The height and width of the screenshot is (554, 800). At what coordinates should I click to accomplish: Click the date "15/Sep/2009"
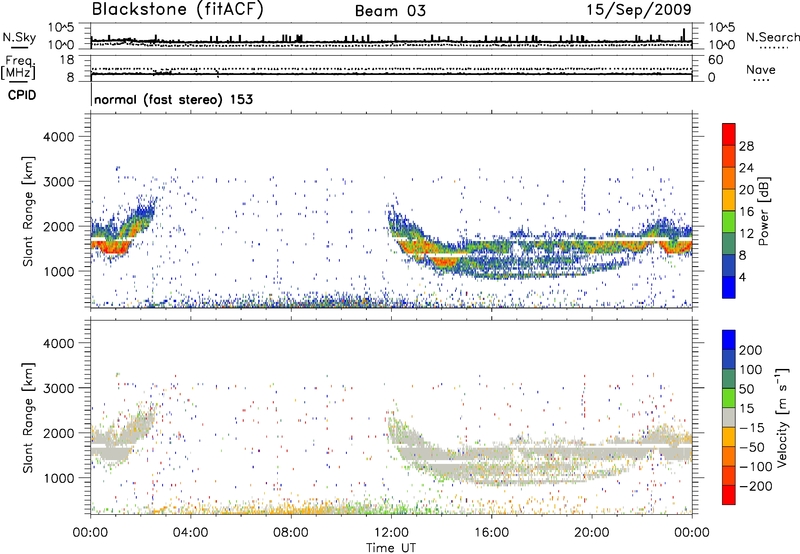(x=639, y=9)
